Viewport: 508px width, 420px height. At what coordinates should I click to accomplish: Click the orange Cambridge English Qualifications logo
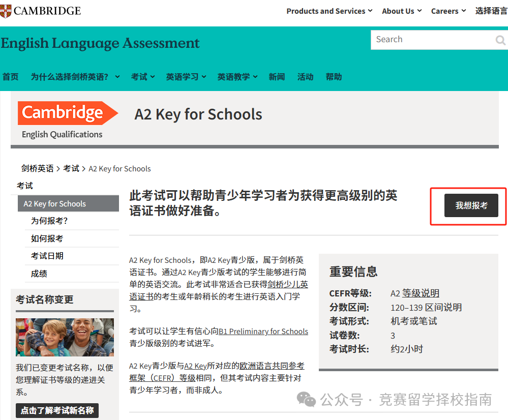point(68,120)
